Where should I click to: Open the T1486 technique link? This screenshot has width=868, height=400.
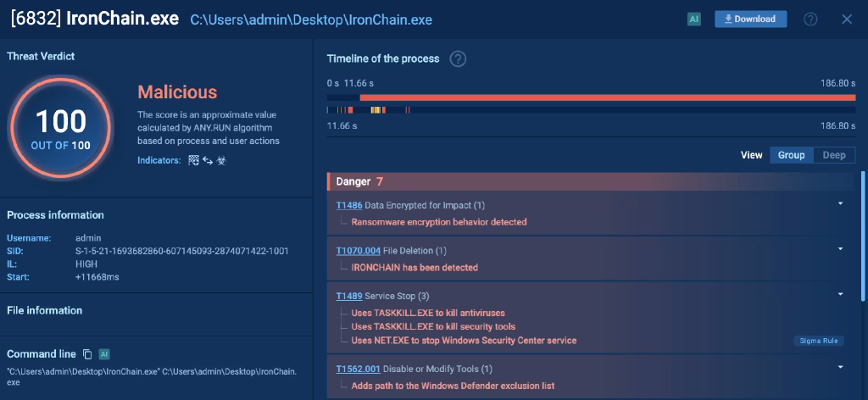(349, 205)
